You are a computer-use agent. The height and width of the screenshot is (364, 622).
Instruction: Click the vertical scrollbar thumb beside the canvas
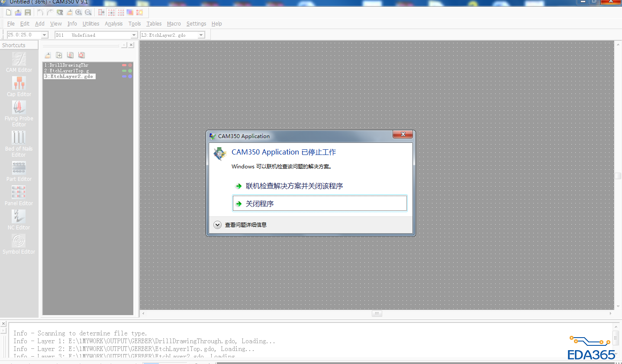618,176
